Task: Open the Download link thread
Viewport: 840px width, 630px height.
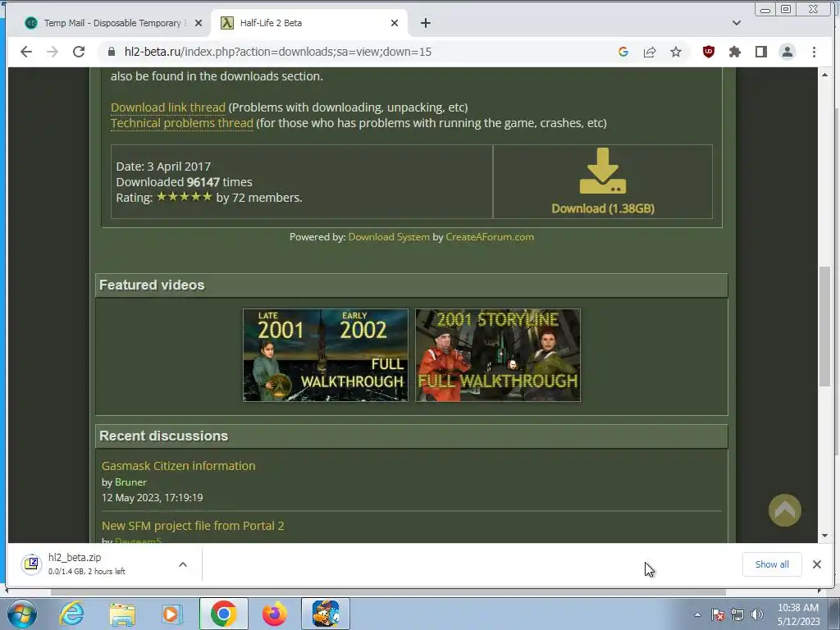Action: pyautogui.click(x=168, y=107)
